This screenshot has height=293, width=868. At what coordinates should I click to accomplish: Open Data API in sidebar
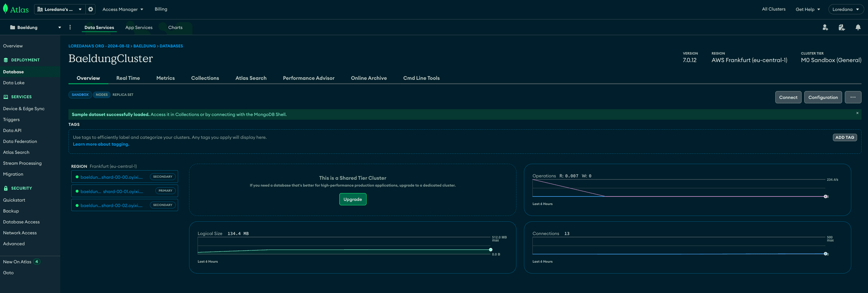click(x=12, y=131)
